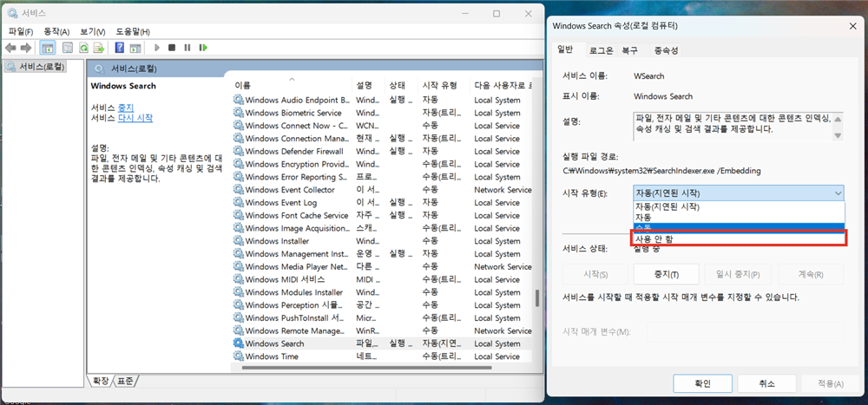Click gear icon beside Windows Defender Firewall
The width and height of the screenshot is (868, 405).
tap(238, 151)
